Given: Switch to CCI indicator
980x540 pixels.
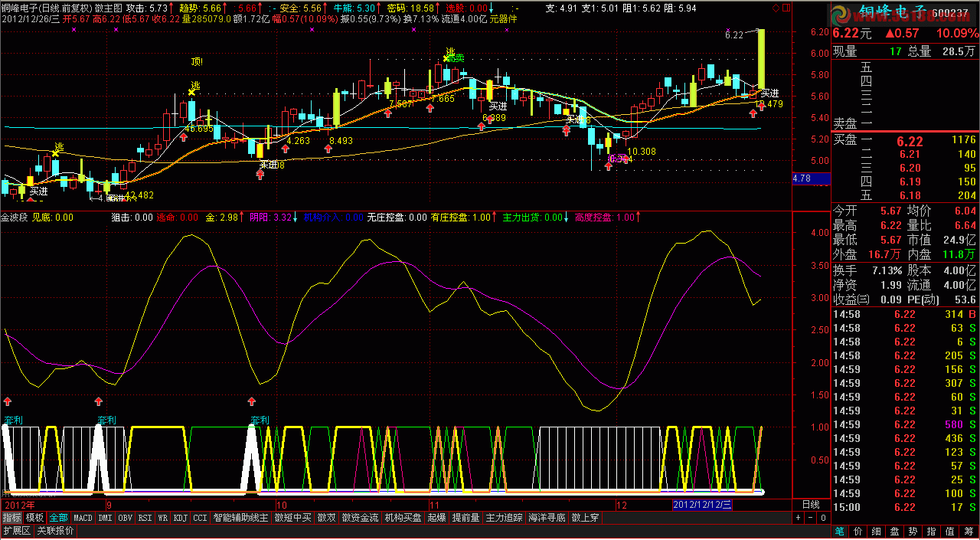Looking at the screenshot, I should pyautogui.click(x=201, y=518).
